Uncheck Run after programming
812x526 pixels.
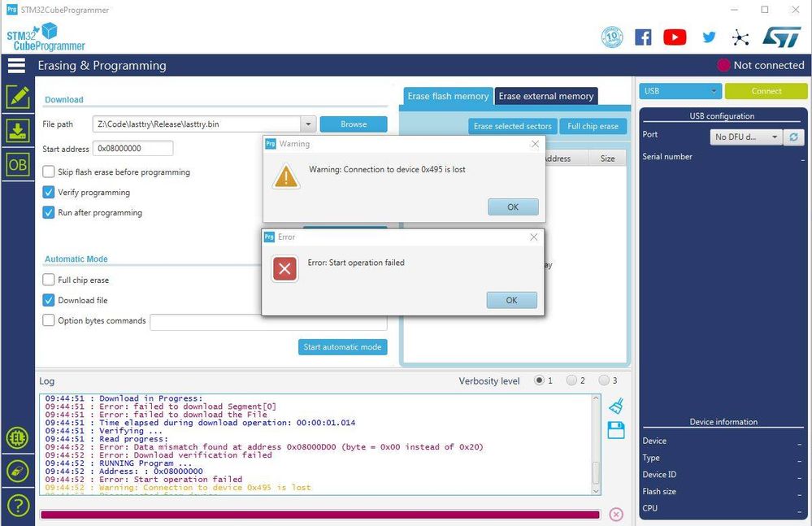point(48,212)
